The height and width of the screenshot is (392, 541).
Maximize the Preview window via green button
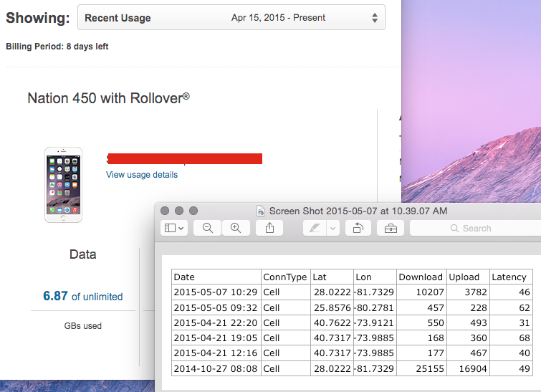click(x=193, y=211)
